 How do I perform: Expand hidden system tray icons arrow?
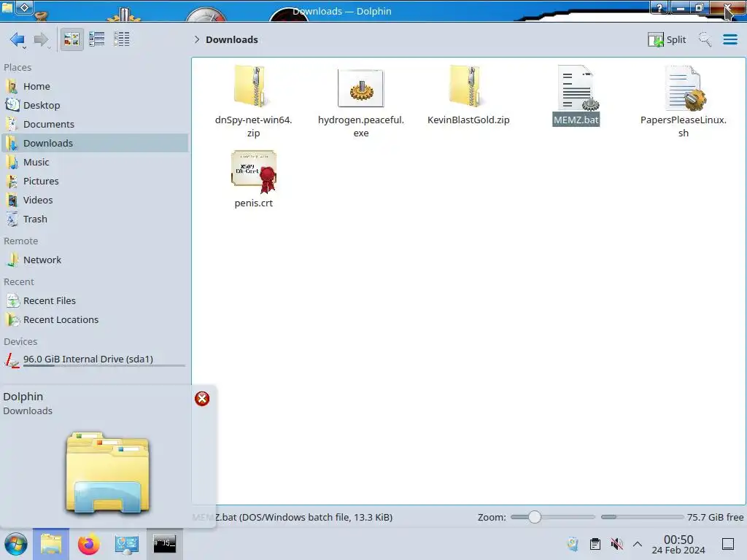(638, 544)
